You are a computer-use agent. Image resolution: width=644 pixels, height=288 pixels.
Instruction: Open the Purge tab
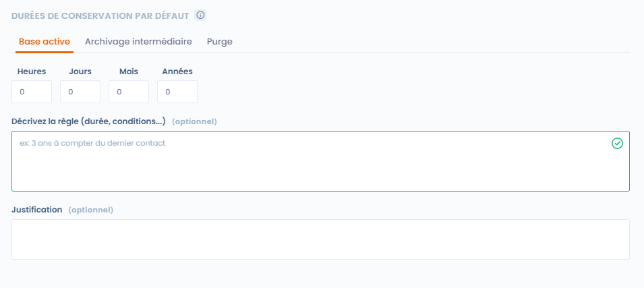[x=220, y=41]
